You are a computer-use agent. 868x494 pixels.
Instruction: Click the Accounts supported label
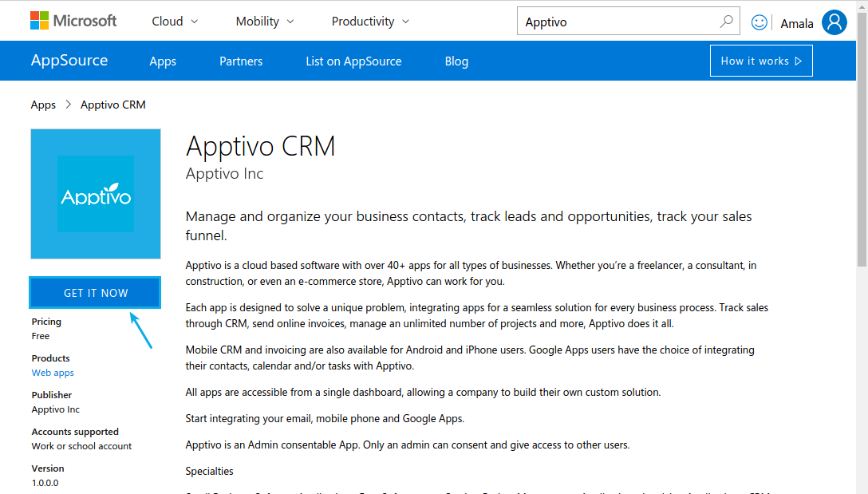75,432
